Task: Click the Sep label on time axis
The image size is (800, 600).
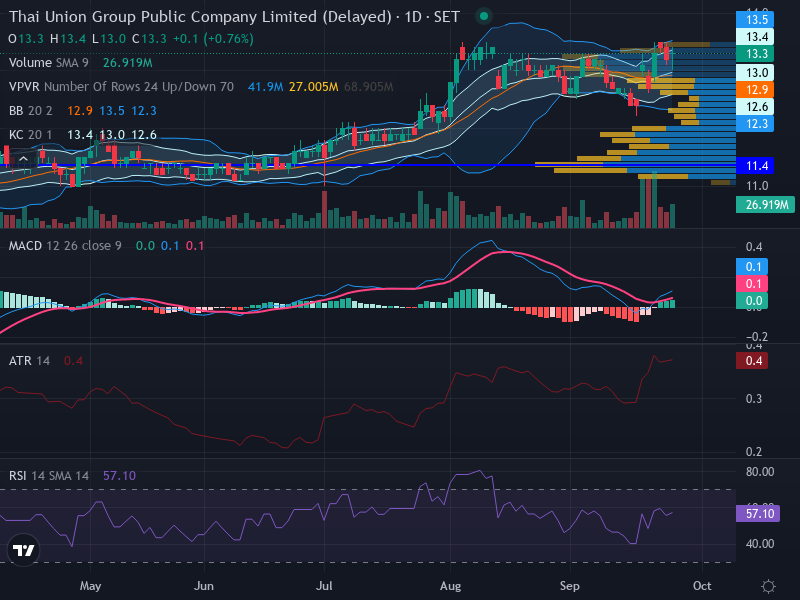Action: click(x=569, y=586)
